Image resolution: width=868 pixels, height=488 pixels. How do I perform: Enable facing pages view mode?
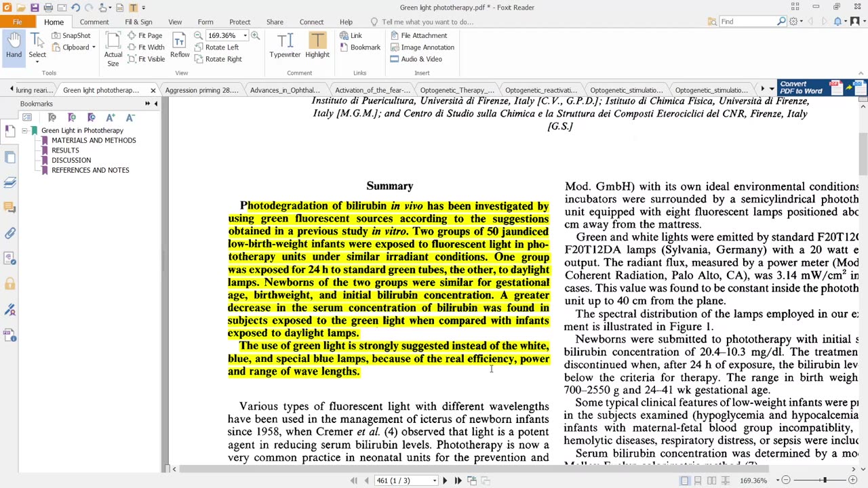pyautogui.click(x=711, y=481)
